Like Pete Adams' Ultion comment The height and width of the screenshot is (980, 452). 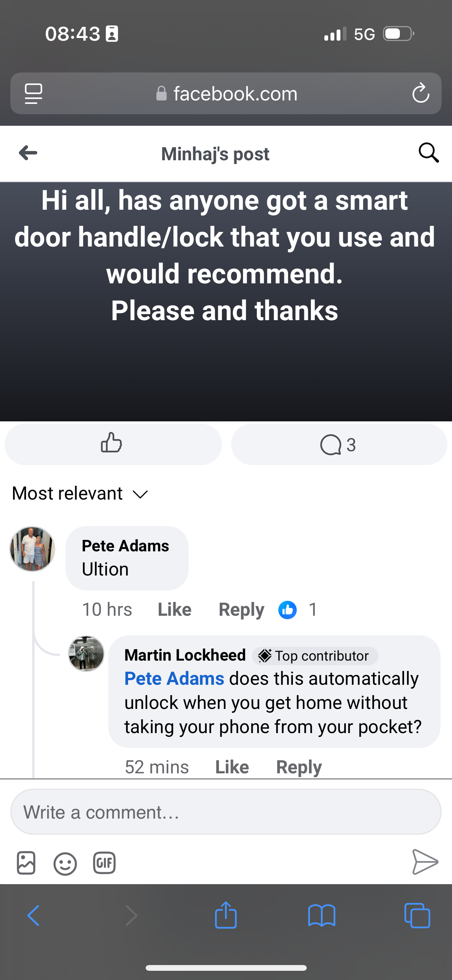(x=174, y=609)
